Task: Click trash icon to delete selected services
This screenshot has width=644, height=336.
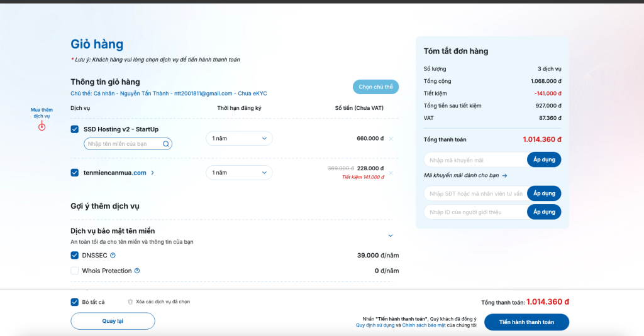Action: tap(130, 302)
